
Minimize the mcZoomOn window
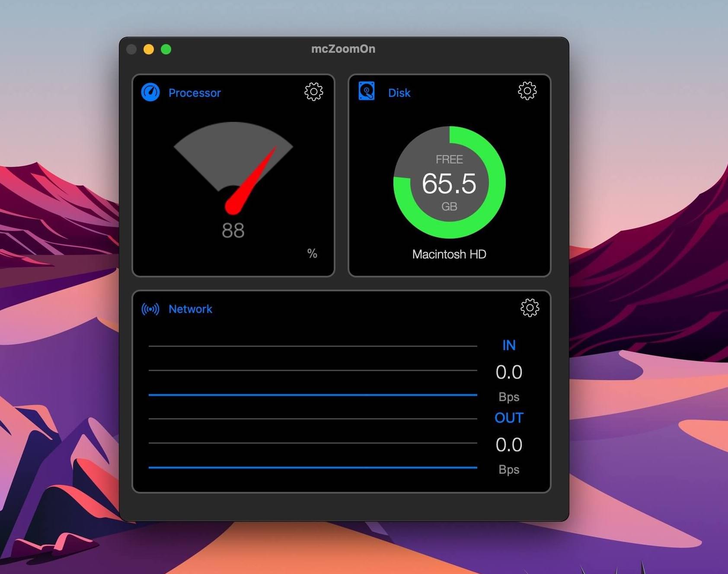click(149, 49)
